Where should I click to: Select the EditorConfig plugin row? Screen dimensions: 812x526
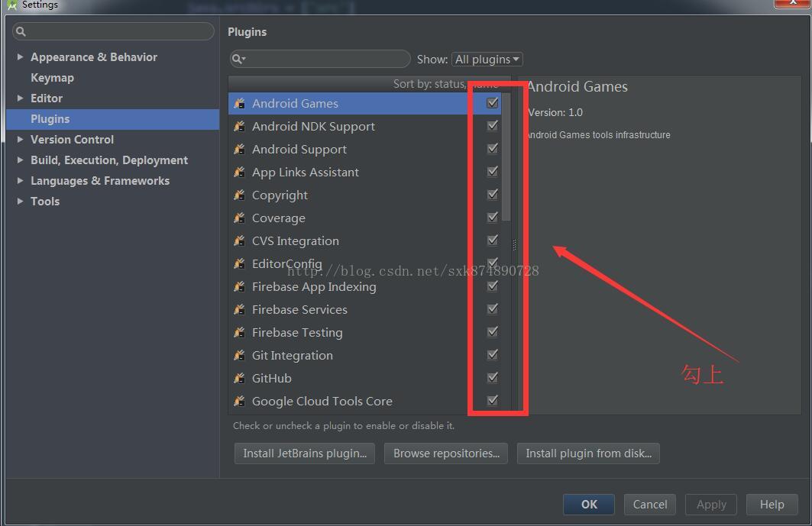(364, 263)
